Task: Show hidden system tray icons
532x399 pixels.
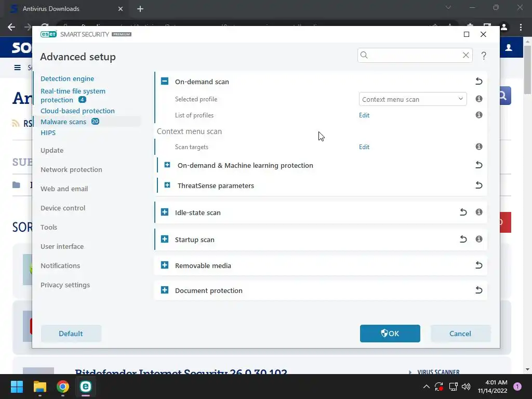Action: pos(427,387)
